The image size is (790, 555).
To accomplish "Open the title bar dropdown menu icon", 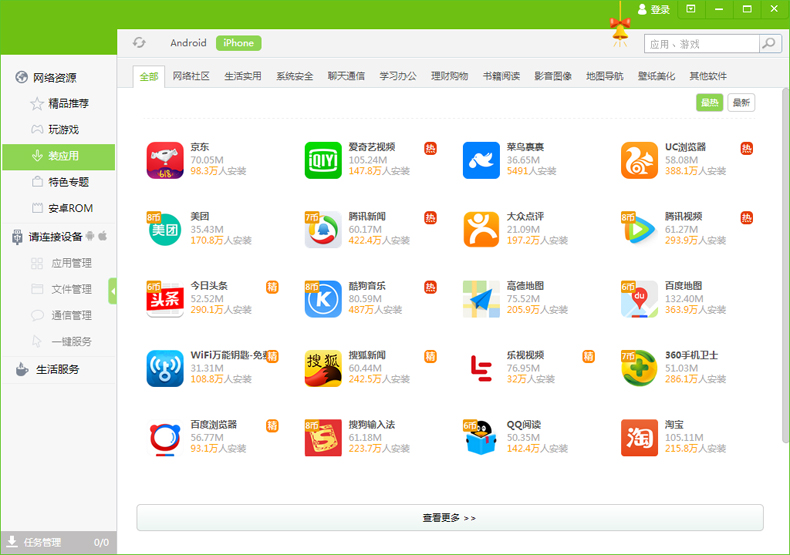I will [691, 9].
